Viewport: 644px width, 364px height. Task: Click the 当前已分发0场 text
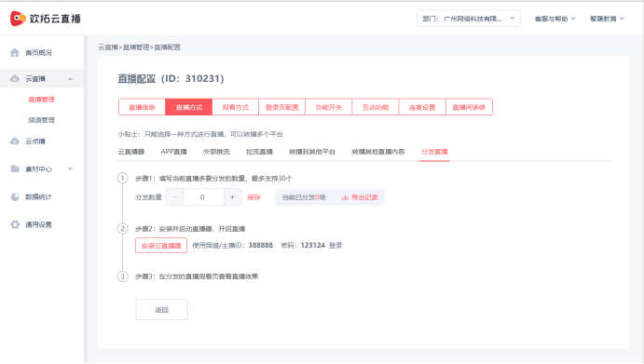coord(304,197)
